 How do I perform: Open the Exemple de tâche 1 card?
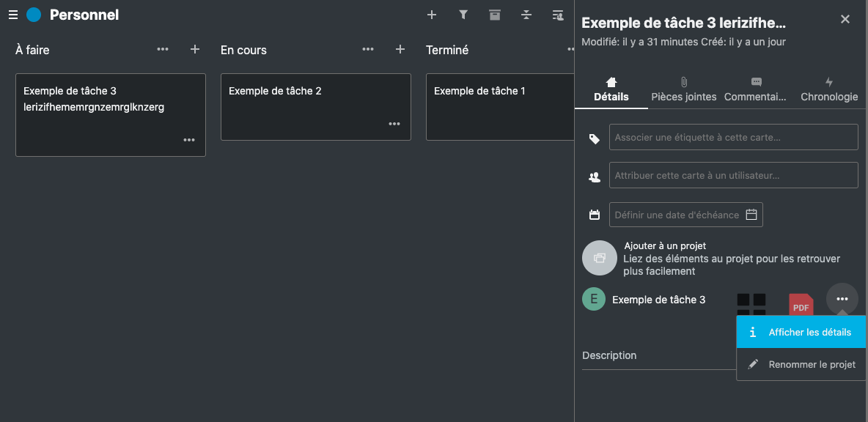coord(500,107)
